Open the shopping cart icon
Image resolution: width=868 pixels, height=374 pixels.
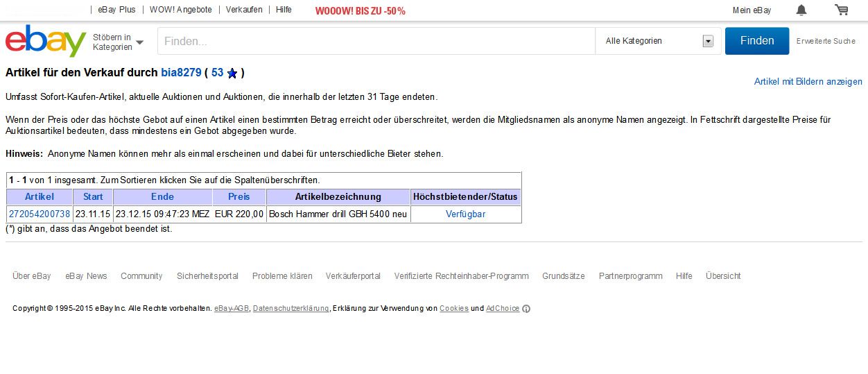842,10
